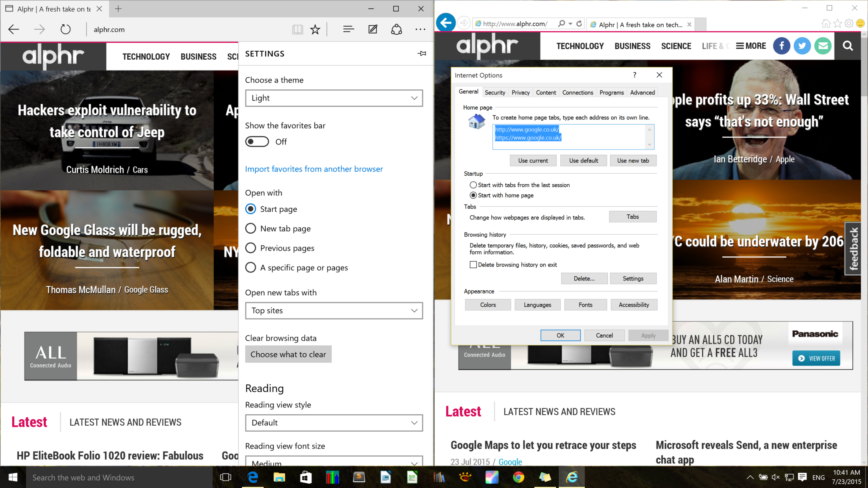Make a Web Note in Edge

click(x=373, y=29)
